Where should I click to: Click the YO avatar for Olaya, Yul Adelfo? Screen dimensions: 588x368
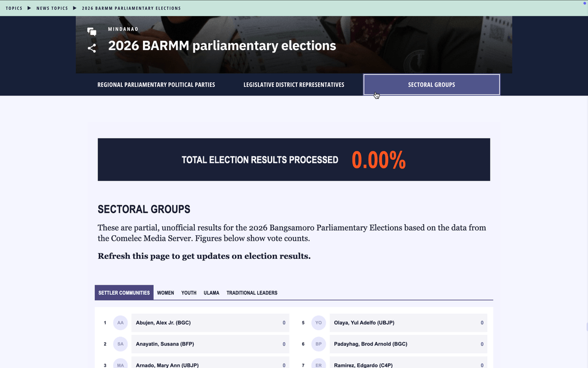point(318,323)
